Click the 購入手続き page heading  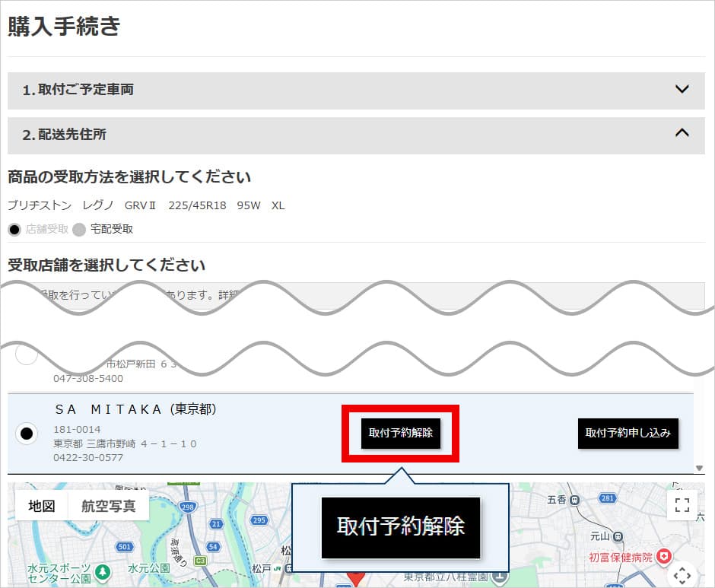point(65,26)
